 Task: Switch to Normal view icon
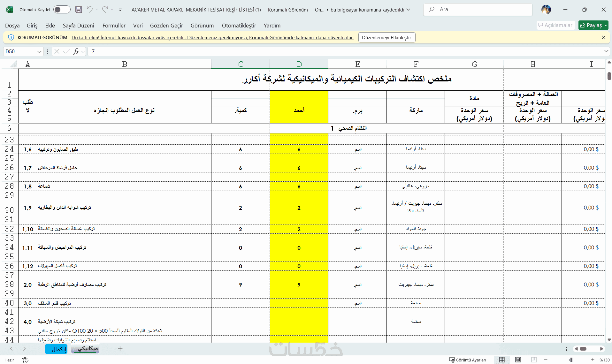pos(502,360)
